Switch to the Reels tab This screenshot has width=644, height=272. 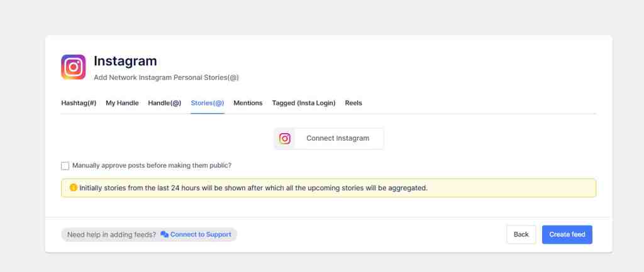(x=353, y=103)
